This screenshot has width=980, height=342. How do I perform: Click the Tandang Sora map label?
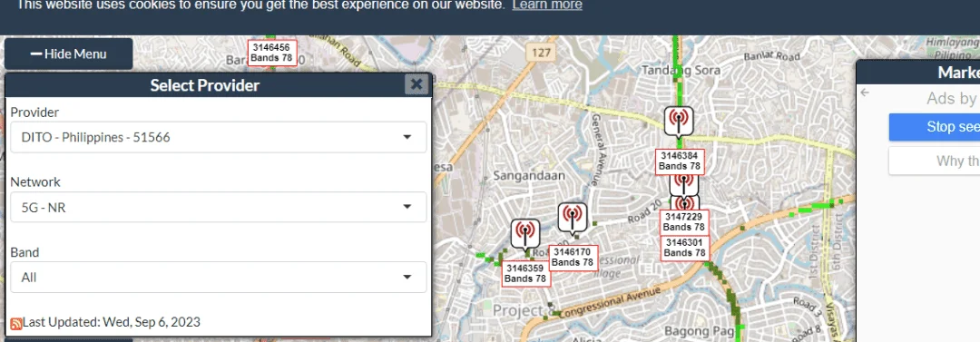[681, 70]
